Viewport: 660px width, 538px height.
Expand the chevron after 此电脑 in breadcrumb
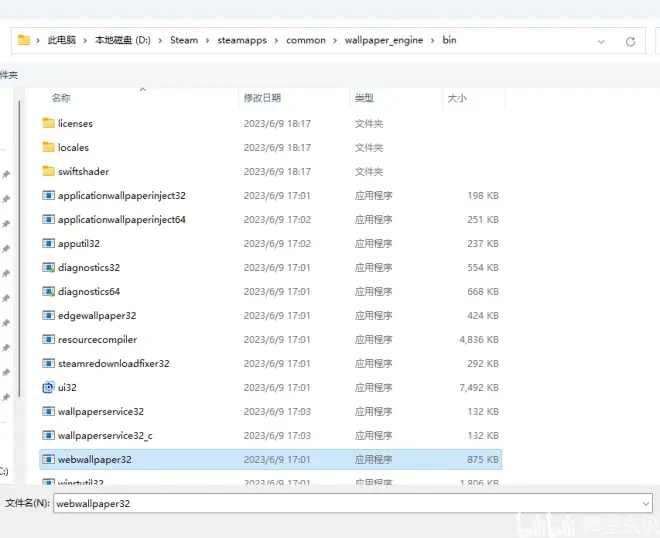(85, 40)
